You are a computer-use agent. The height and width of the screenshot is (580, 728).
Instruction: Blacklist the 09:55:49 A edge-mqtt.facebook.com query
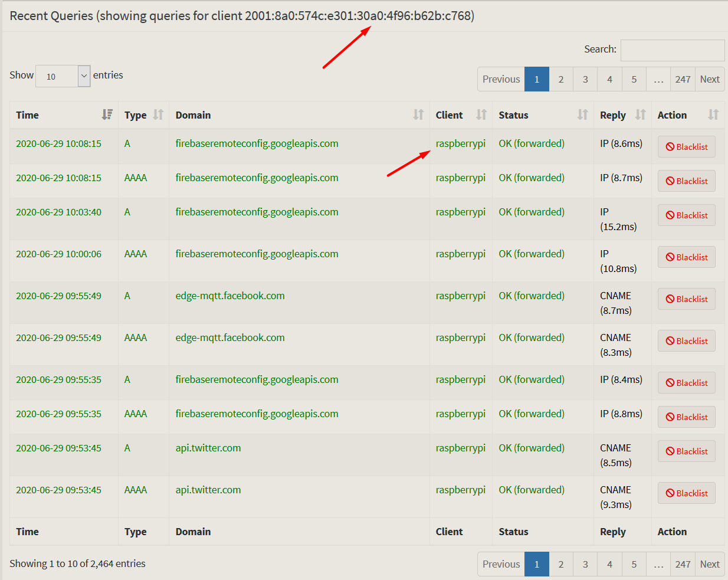click(x=687, y=299)
